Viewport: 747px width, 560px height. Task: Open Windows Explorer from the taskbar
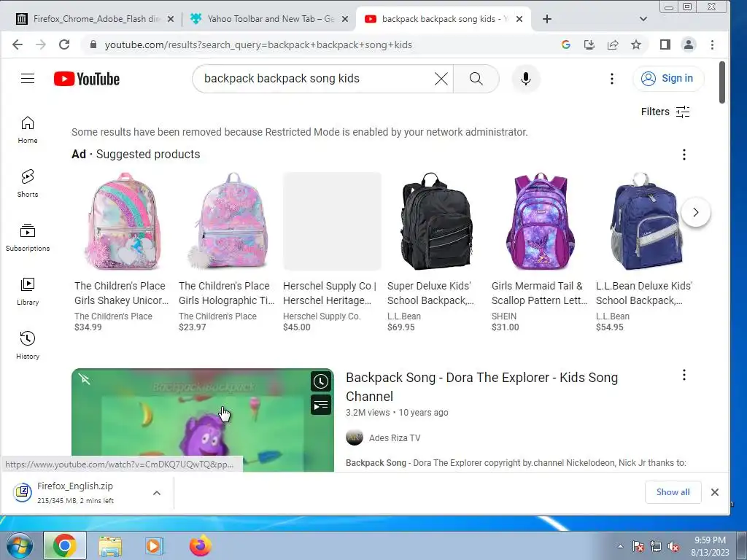(110, 545)
